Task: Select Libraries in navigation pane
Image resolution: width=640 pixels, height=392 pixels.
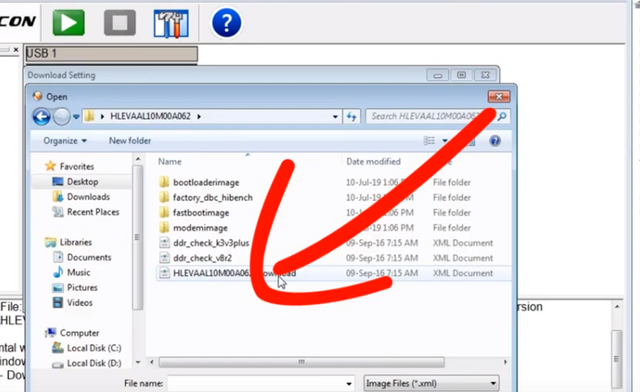Action: point(76,242)
